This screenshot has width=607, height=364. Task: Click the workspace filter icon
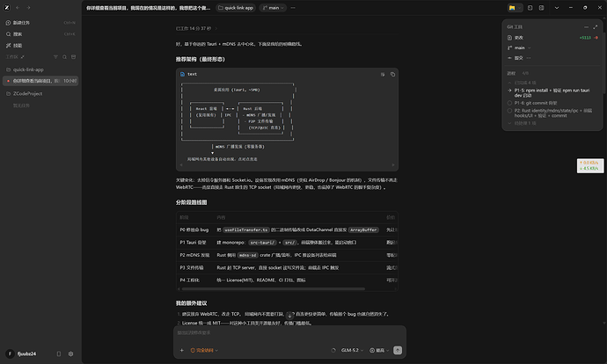click(x=55, y=57)
